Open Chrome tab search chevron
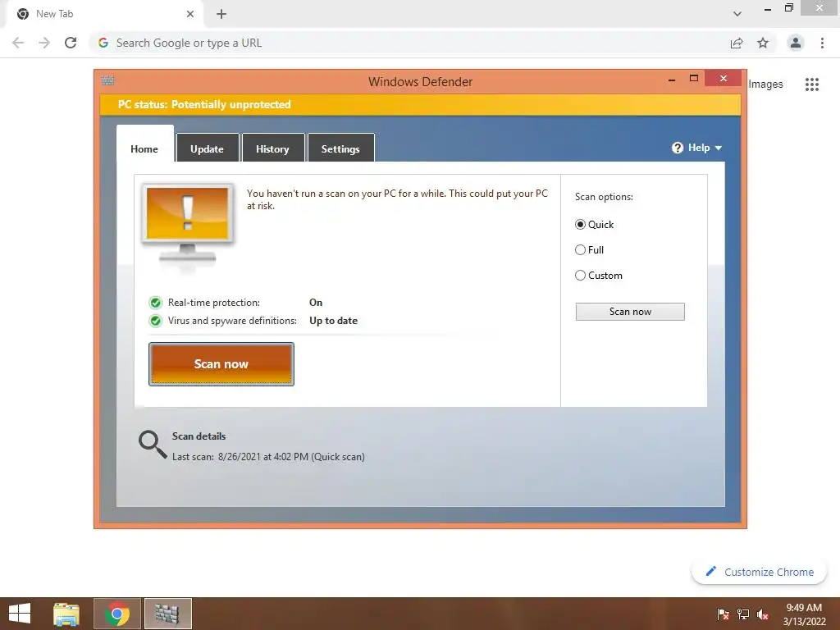840x630 pixels. point(737,14)
